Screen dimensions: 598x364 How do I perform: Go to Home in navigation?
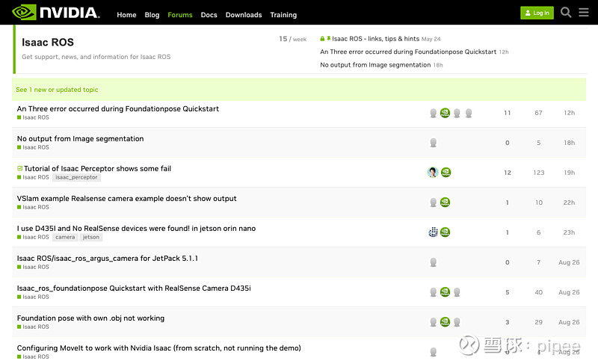126,15
